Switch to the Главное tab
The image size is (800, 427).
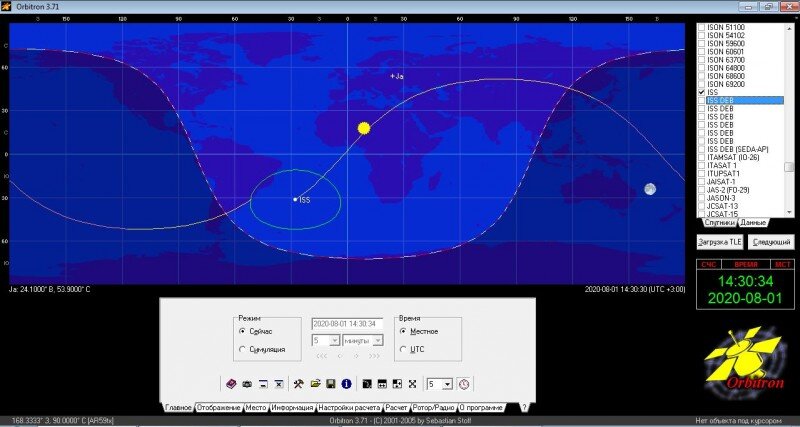pos(178,408)
